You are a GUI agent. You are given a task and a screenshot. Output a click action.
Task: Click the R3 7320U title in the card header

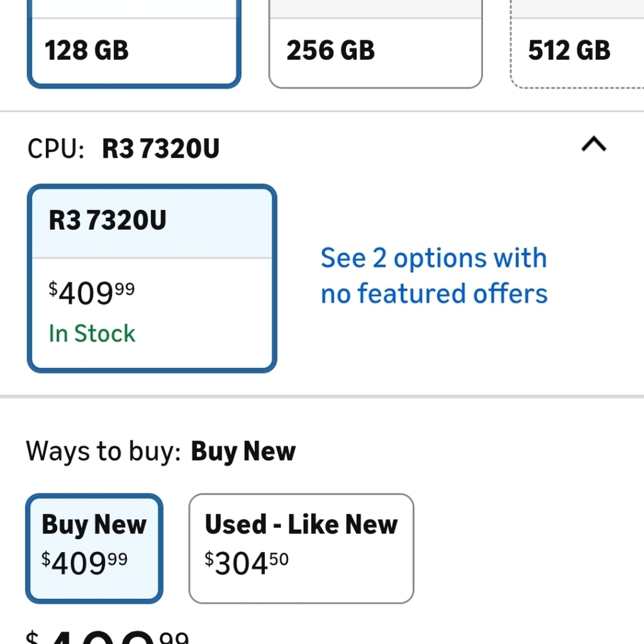tap(108, 221)
